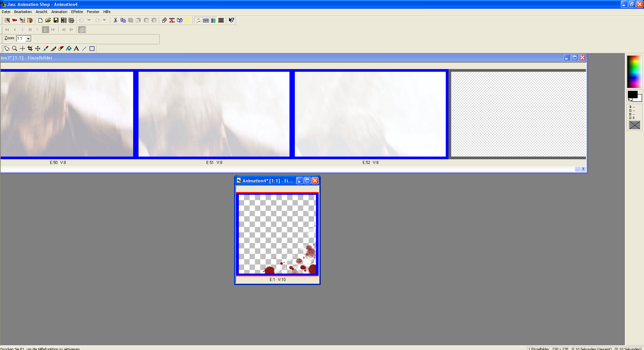The width and height of the screenshot is (644, 350).
Task: Expand the undo history dropdown arrow
Action: click(89, 20)
